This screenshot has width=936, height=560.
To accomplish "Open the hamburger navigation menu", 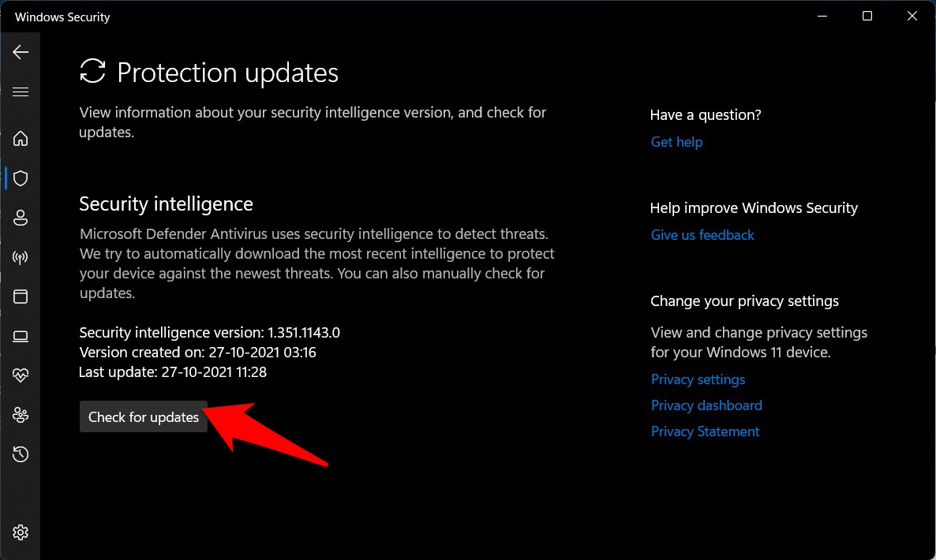I will pyautogui.click(x=21, y=92).
